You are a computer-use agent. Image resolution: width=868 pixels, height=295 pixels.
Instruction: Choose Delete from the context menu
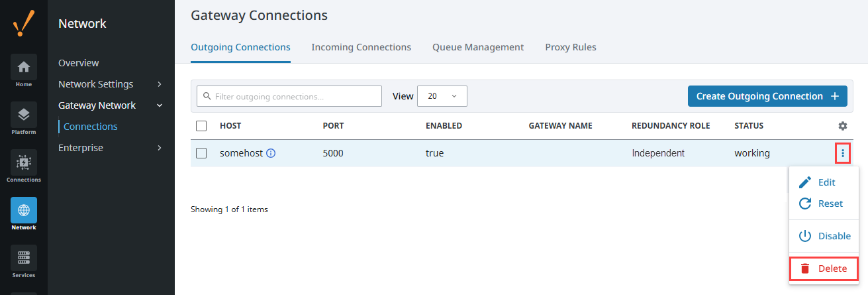(824, 268)
